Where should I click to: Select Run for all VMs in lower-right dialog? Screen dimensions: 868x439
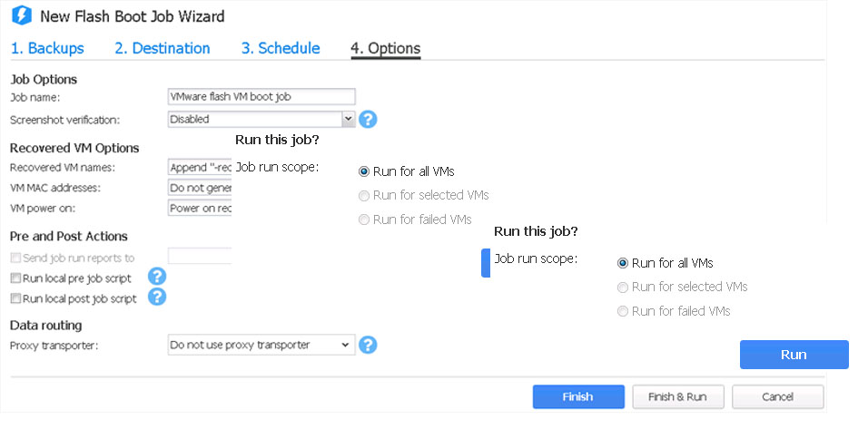pyautogui.click(x=623, y=263)
